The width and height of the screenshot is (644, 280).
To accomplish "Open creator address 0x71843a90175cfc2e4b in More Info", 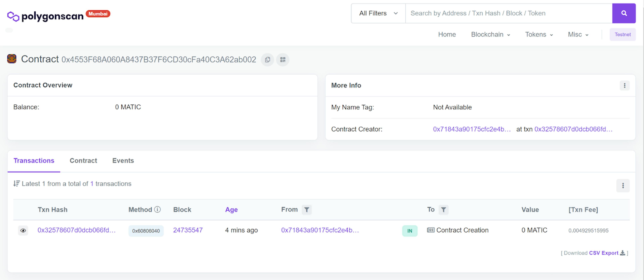I will (x=472, y=129).
